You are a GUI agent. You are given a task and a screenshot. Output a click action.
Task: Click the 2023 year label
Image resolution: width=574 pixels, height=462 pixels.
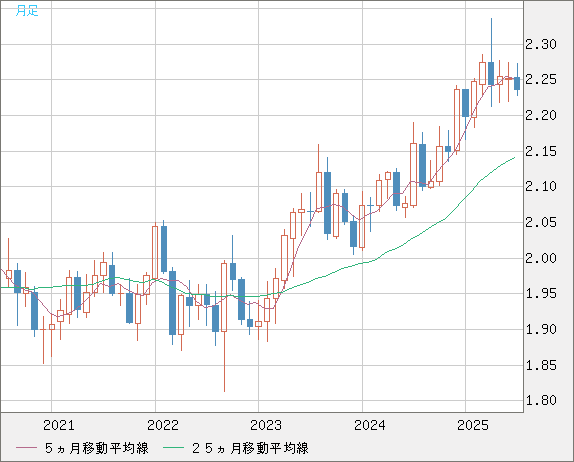(266, 425)
